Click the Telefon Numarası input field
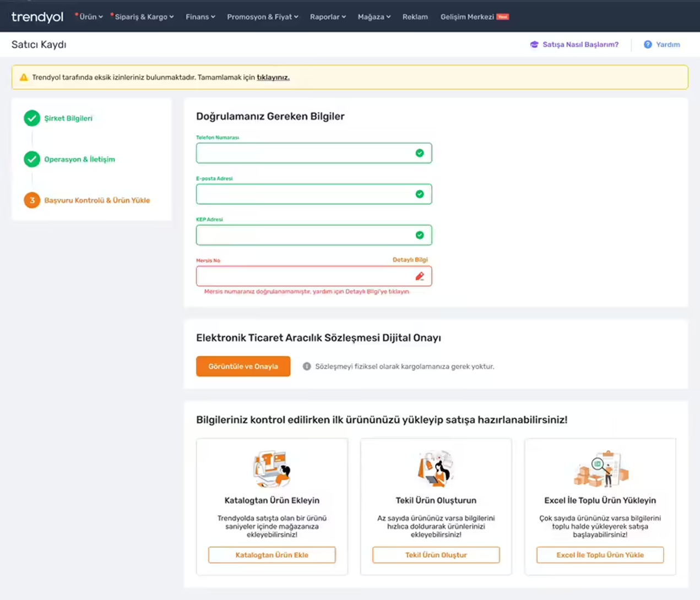Viewport: 700px width, 600px height. click(x=314, y=153)
